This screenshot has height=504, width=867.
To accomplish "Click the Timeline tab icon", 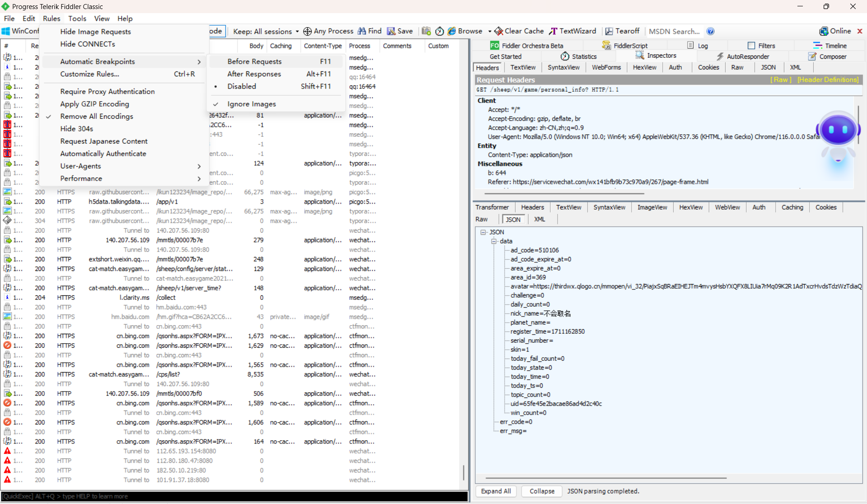I will click(x=817, y=46).
